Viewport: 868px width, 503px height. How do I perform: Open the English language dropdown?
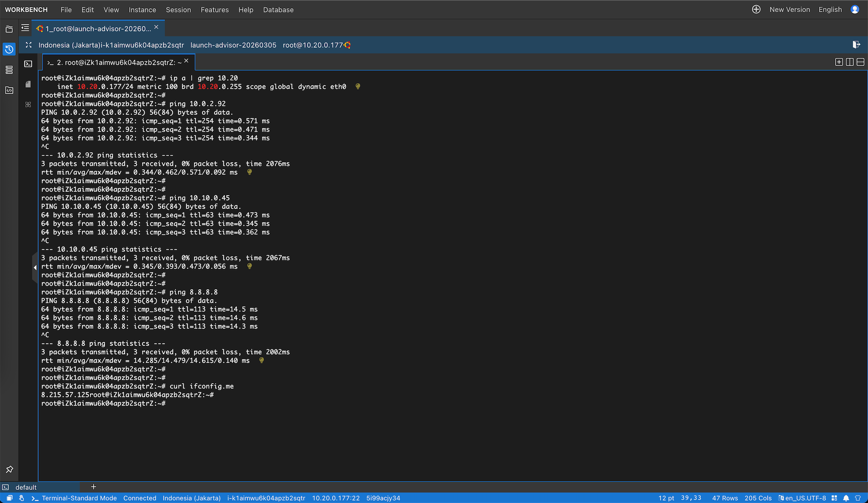click(830, 9)
